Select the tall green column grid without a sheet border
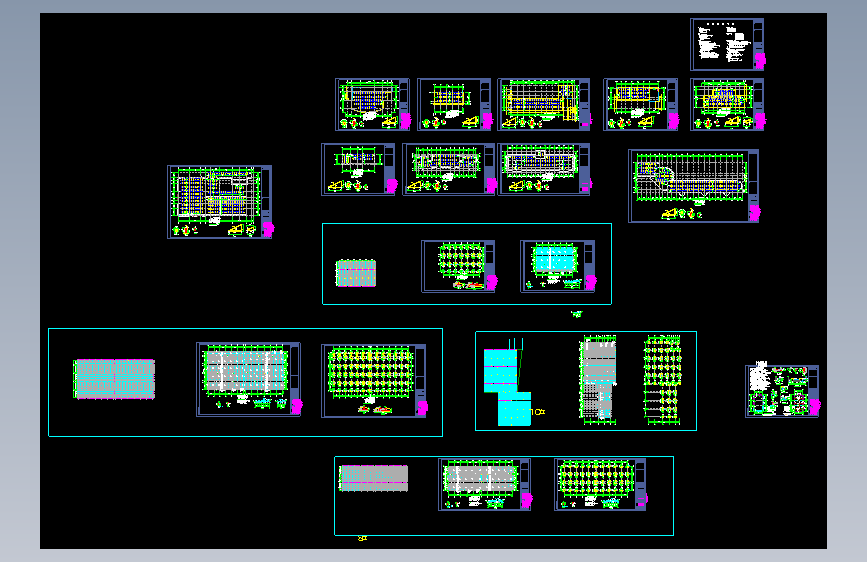Screen dimensions: 867x562 662,380
